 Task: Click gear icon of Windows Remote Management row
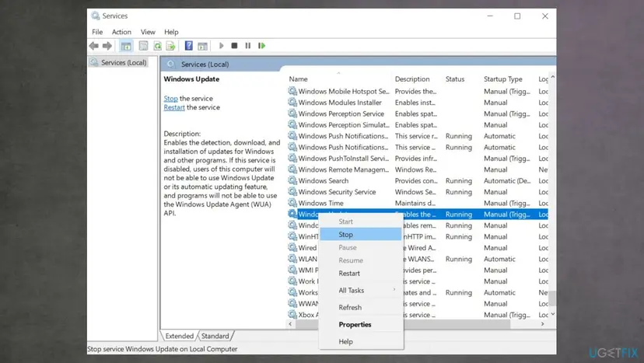coord(292,169)
